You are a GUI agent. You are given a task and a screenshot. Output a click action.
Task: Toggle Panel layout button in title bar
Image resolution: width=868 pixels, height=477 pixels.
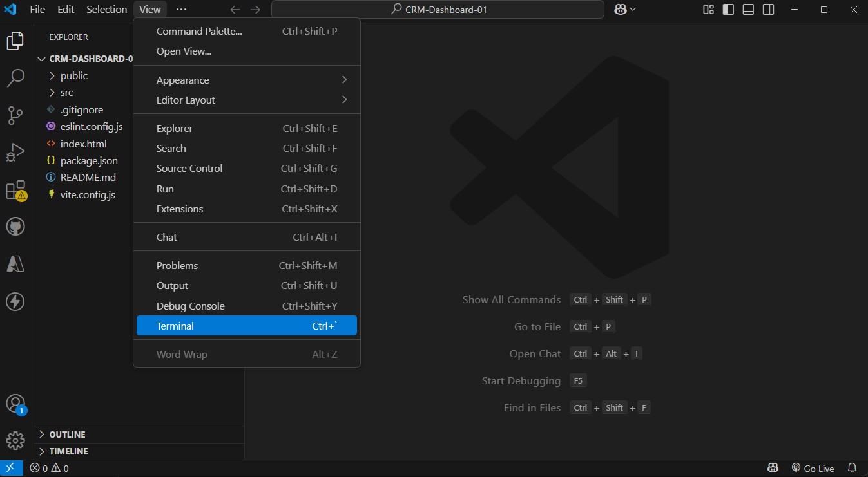click(x=748, y=10)
